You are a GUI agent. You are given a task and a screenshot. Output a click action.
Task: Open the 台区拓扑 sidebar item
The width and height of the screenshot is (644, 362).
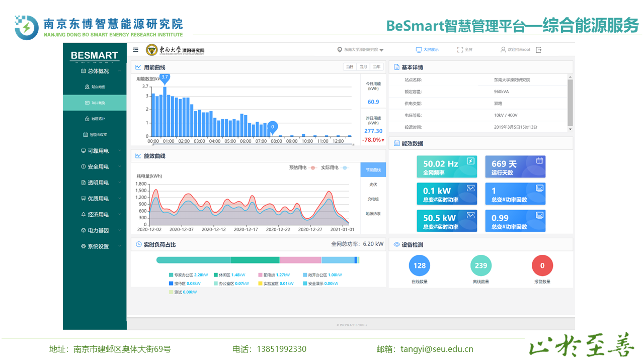95,119
